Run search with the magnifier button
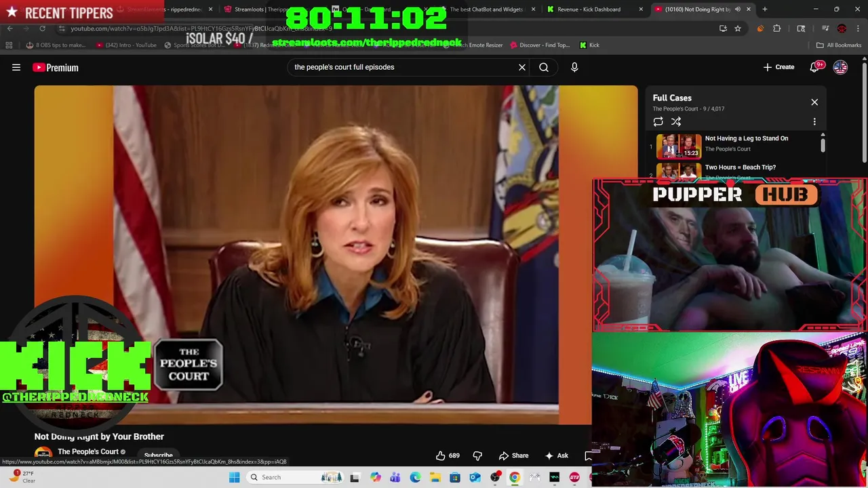Screen dimensions: 868x488 [x=544, y=67]
